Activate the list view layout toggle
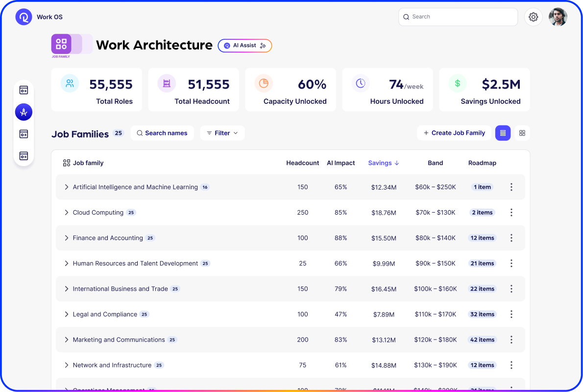Viewport: 583px width, 392px height. (503, 133)
